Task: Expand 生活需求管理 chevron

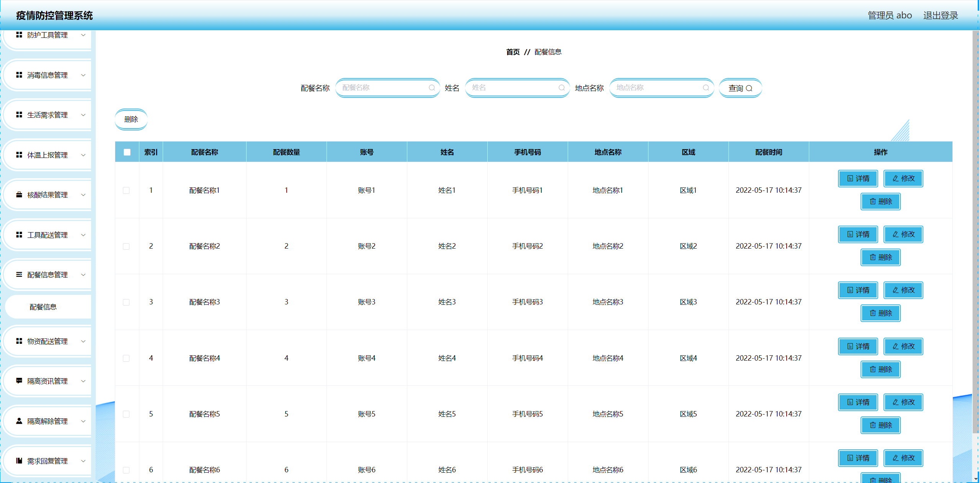Action: pos(83,115)
